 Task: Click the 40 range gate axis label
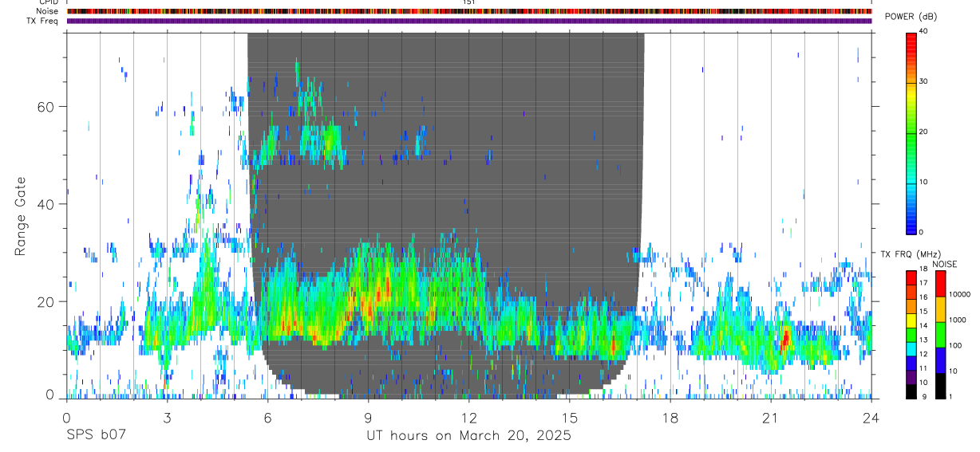[46, 204]
